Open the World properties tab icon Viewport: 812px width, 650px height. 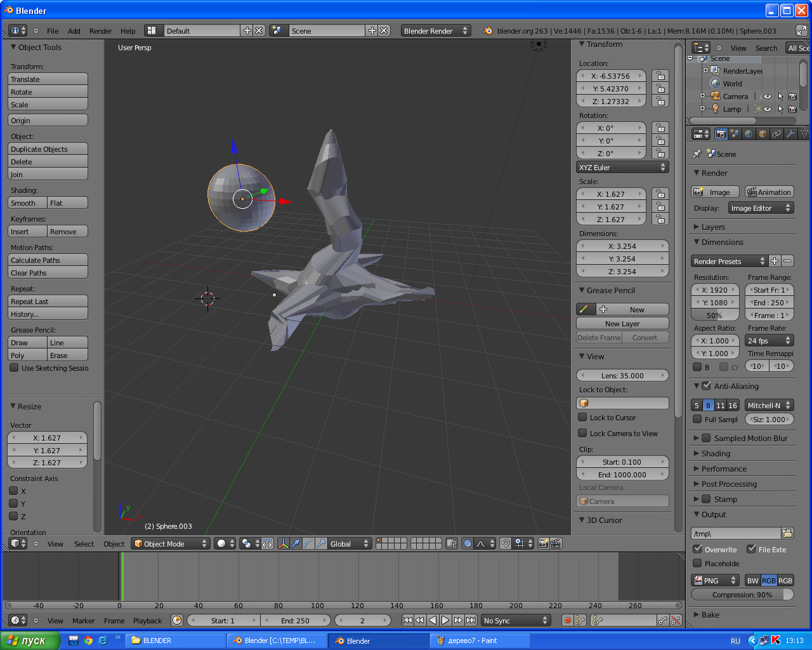coord(749,134)
